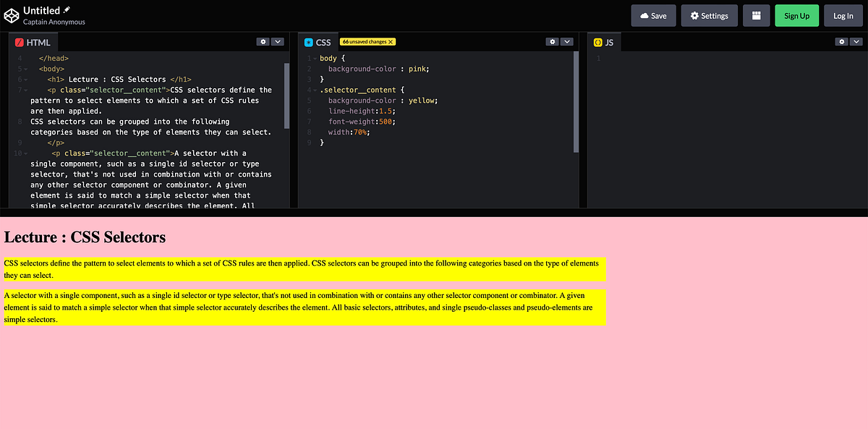Expand the CSS panel options chevron
868x429 pixels.
(568, 42)
